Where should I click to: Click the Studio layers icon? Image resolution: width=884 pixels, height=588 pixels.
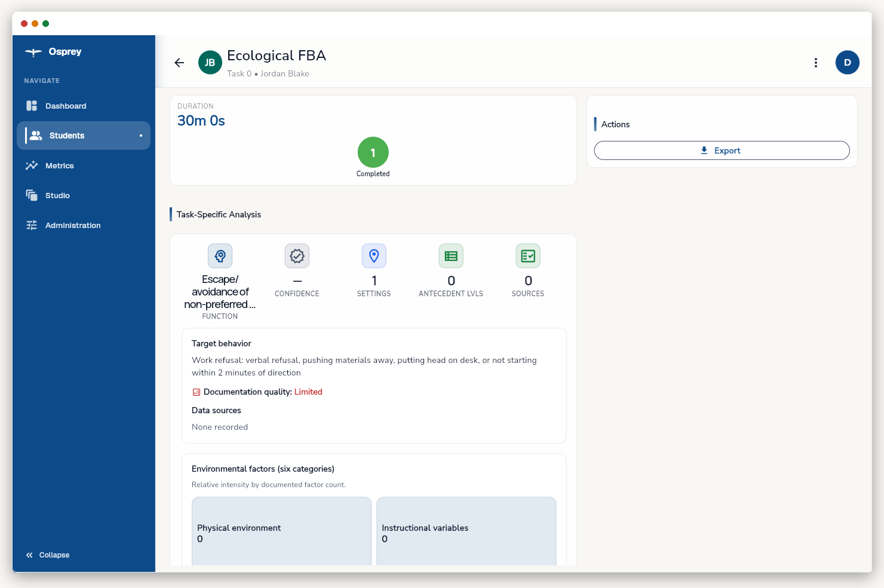(x=32, y=195)
